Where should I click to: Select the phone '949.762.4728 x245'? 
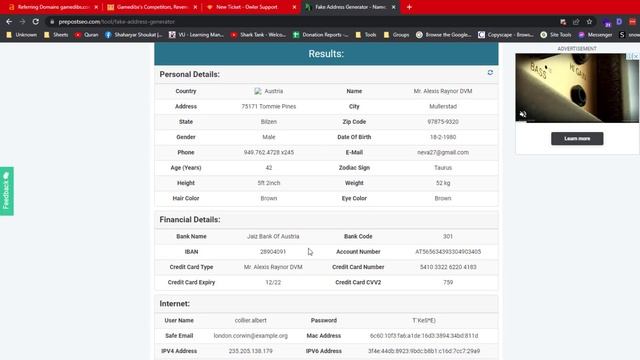(269, 152)
